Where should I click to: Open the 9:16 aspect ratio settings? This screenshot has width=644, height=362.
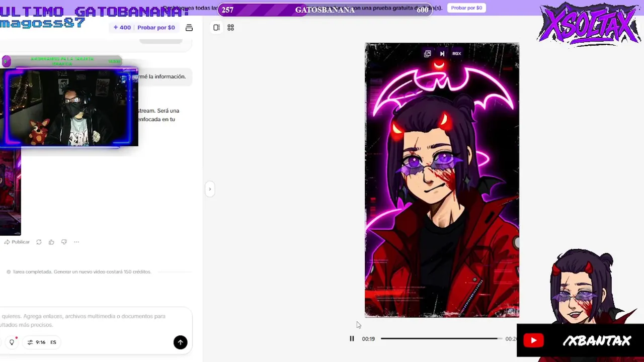click(x=36, y=342)
